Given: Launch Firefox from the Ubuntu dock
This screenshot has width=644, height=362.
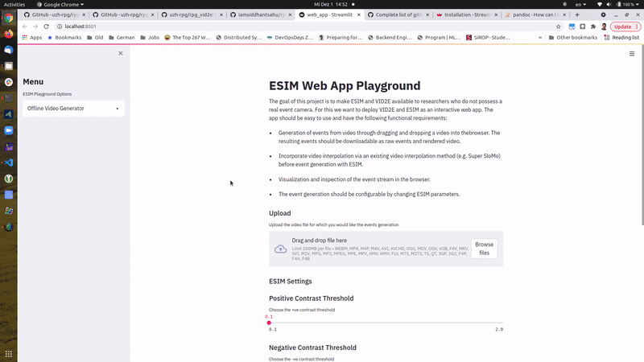Looking at the screenshot, I should point(9,34).
